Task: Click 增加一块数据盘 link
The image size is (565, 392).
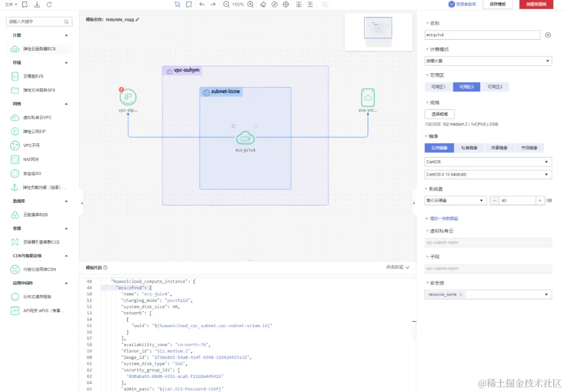Action: coord(442,219)
